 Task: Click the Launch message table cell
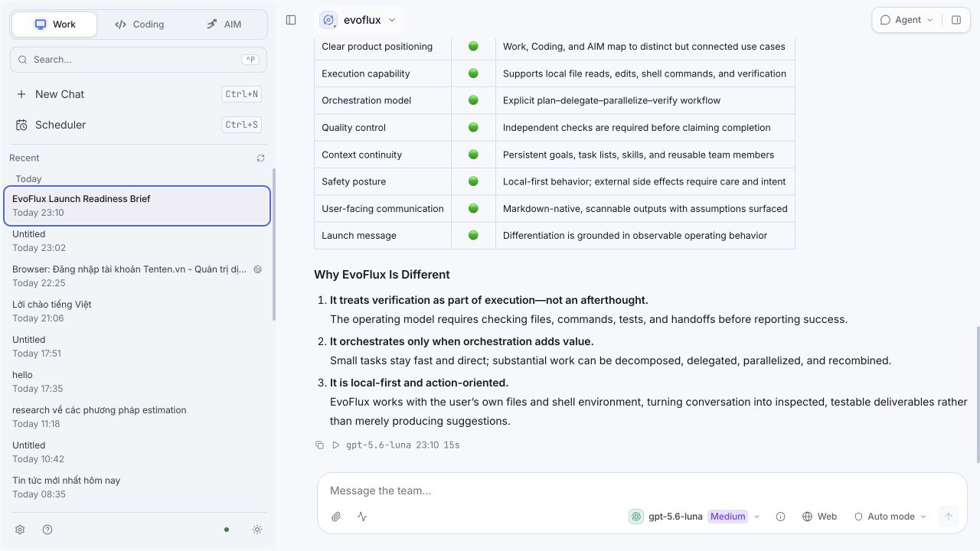383,236
